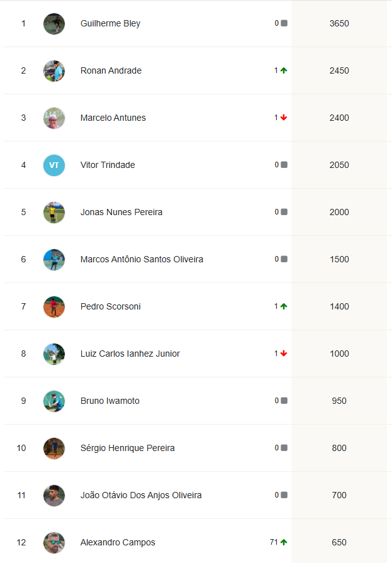This screenshot has height=563, width=392.
Task: Click Guilherme Bley's profile photo
Action: [x=54, y=24]
